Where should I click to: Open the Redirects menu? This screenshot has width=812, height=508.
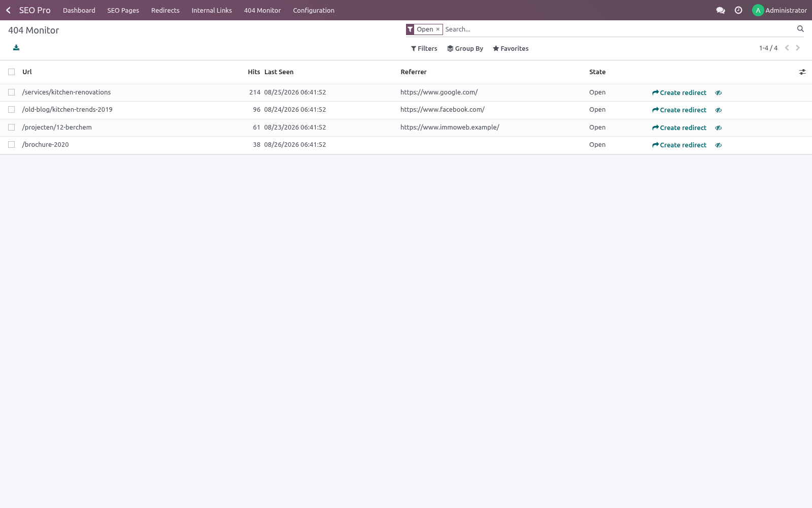pyautogui.click(x=165, y=10)
